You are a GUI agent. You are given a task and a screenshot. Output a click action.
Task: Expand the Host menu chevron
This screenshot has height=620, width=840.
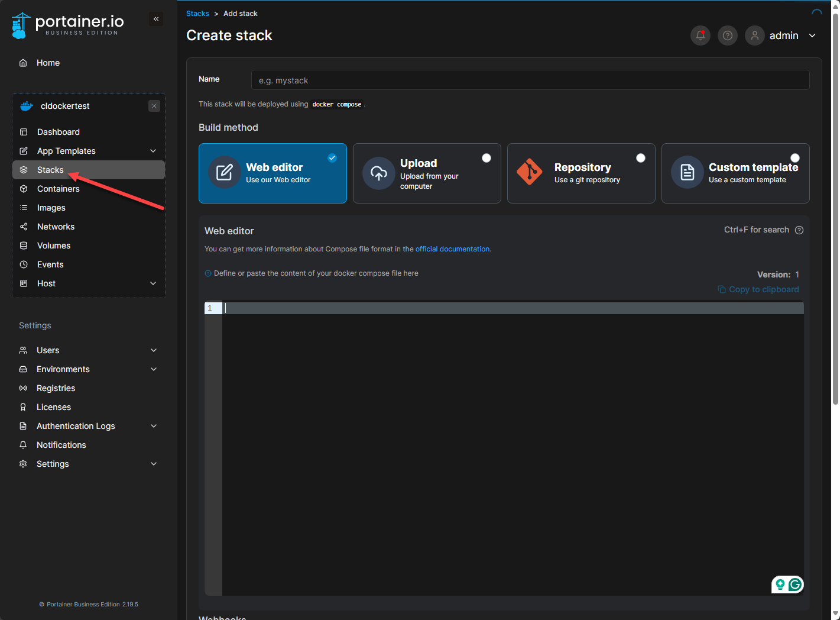(x=153, y=283)
